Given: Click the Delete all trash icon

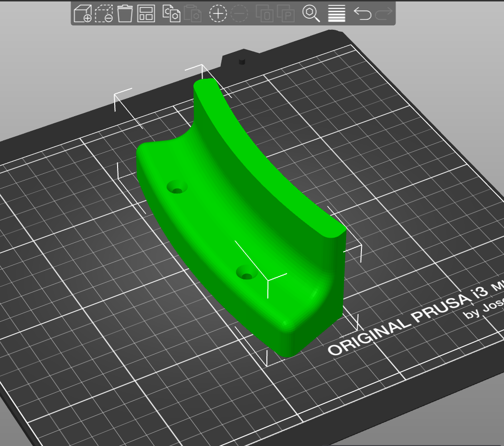Looking at the screenshot, I should point(125,13).
